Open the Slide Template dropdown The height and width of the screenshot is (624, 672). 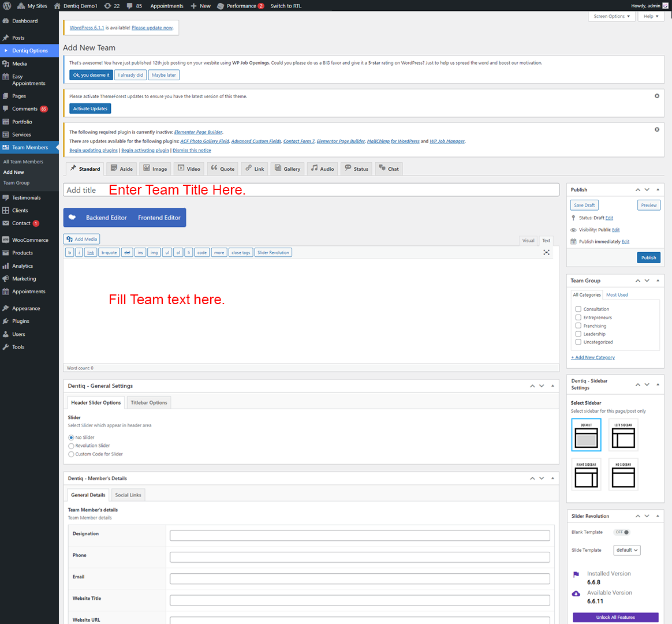[x=627, y=550]
